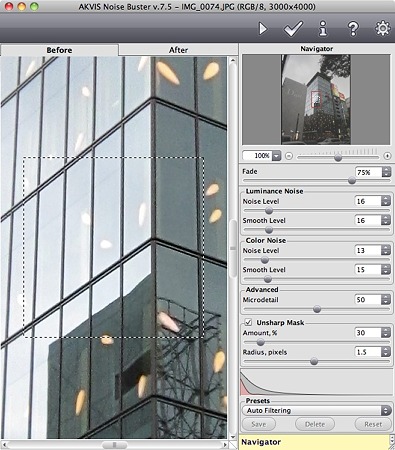This screenshot has width=395, height=450.
Task: Click the Delete preset button
Action: (x=315, y=424)
